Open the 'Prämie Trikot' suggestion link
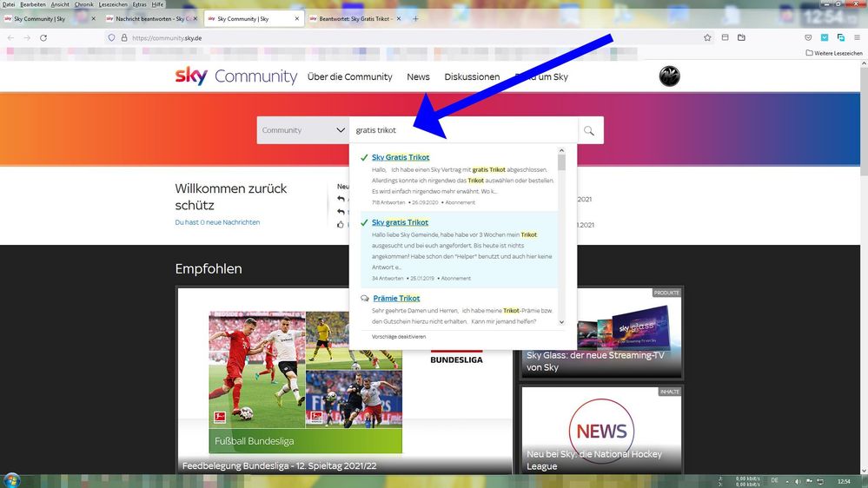The height and width of the screenshot is (488, 868). click(395, 298)
